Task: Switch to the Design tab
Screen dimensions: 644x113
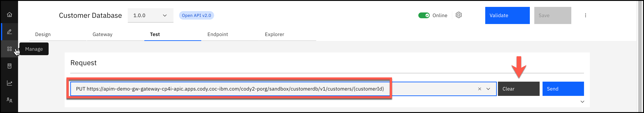Action: pos(43,34)
